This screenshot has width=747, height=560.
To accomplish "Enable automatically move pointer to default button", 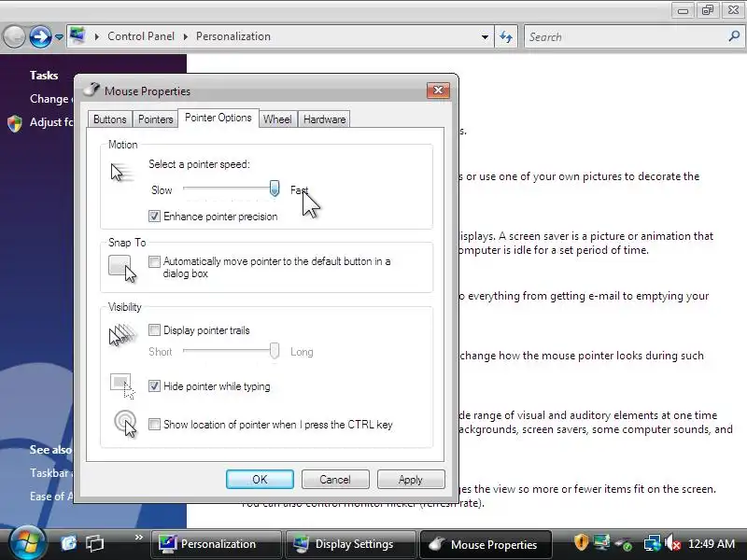I will [154, 261].
